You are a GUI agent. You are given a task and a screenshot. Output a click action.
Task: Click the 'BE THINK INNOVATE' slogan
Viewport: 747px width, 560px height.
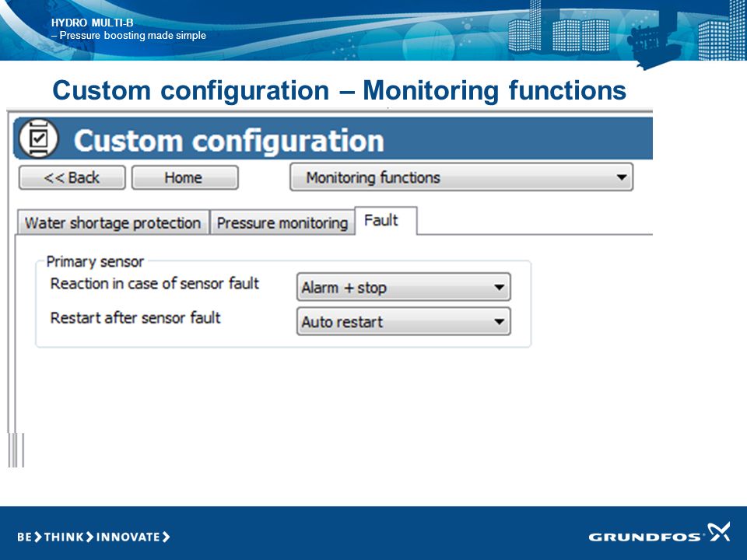coord(93,537)
